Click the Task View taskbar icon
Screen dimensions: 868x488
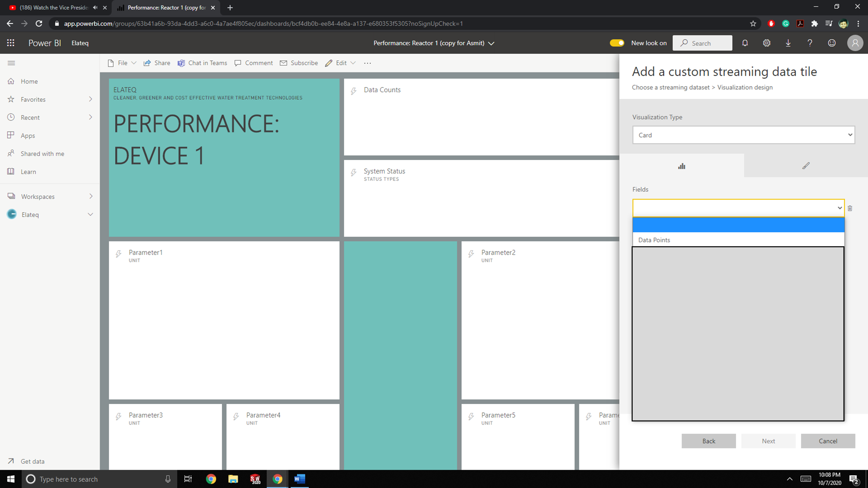[188, 479]
